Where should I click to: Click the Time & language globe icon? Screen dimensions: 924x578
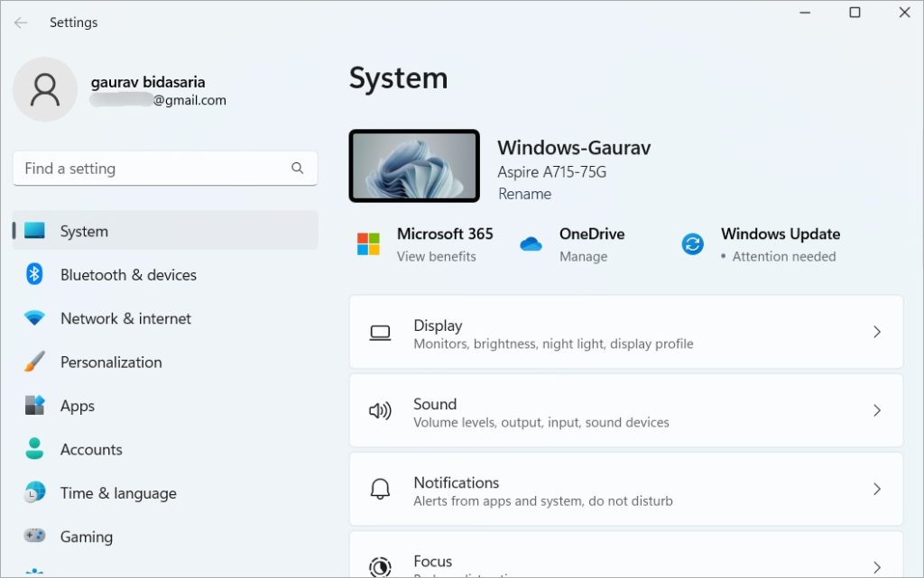[x=34, y=493]
